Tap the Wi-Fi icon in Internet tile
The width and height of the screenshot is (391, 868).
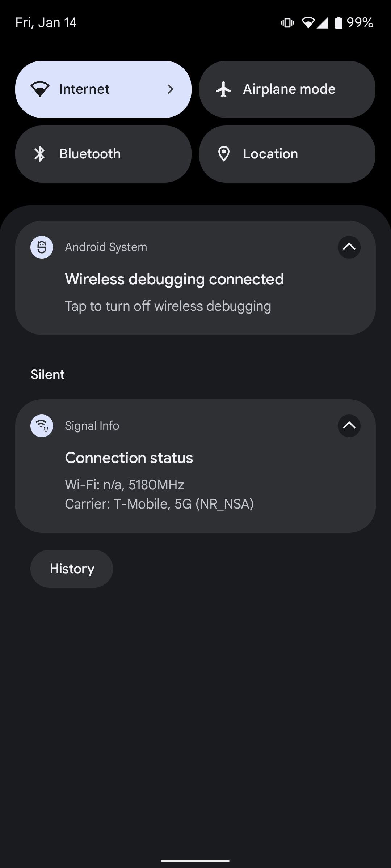coord(40,89)
